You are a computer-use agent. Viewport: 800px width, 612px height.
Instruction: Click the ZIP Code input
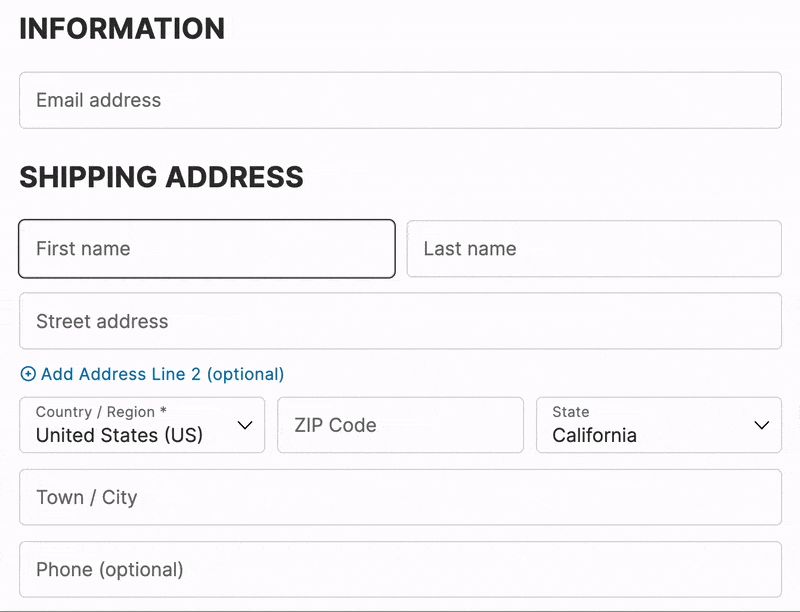(400, 425)
